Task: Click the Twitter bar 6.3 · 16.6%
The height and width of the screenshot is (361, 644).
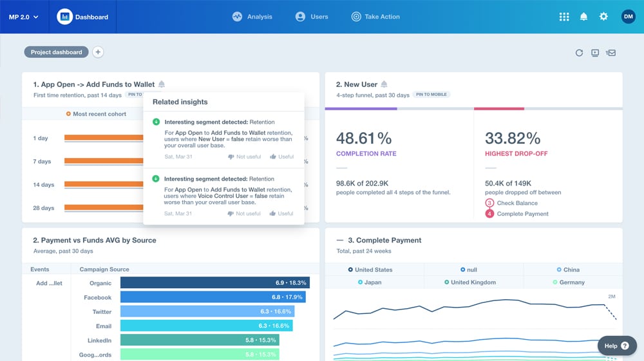Action: point(207,311)
